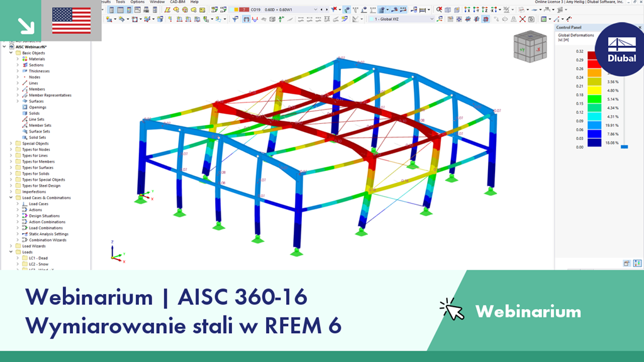Click the color scale settings icon at Control Panel bottom
The width and height of the screenshot is (644, 362).
[637, 263]
